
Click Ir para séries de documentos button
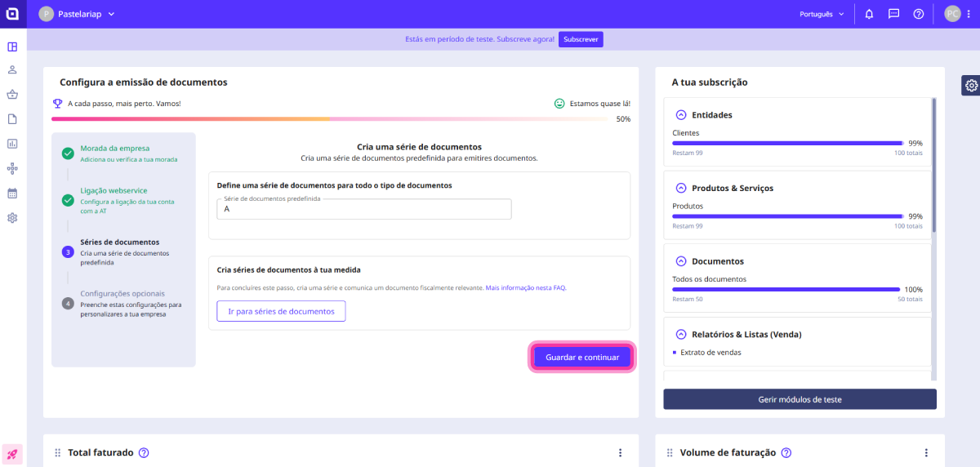281,311
